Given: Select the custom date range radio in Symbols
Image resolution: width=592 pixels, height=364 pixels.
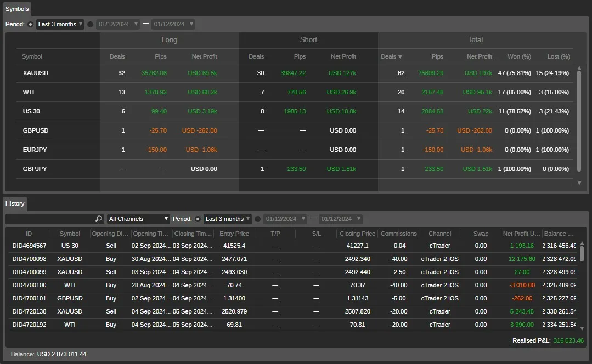Looking at the screenshot, I should click(91, 24).
